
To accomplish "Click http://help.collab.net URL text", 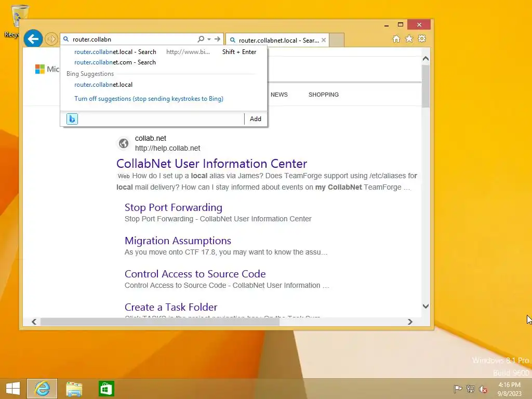I will pyautogui.click(x=168, y=148).
